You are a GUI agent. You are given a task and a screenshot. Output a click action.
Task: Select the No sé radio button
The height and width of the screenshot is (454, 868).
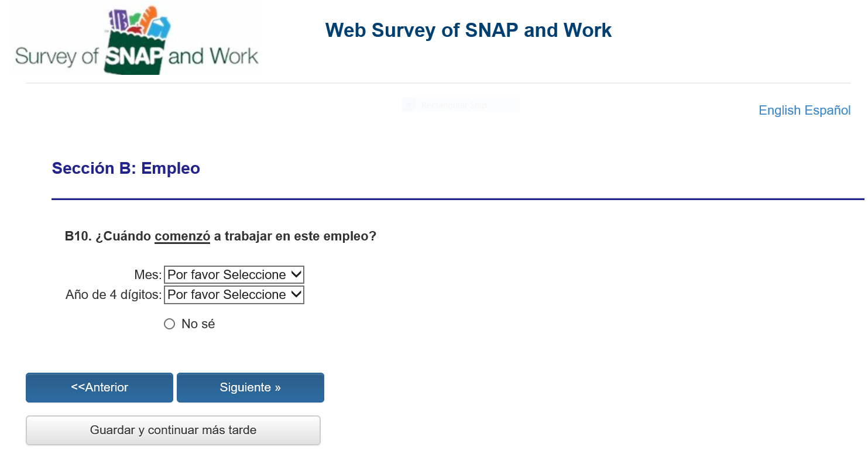(170, 324)
